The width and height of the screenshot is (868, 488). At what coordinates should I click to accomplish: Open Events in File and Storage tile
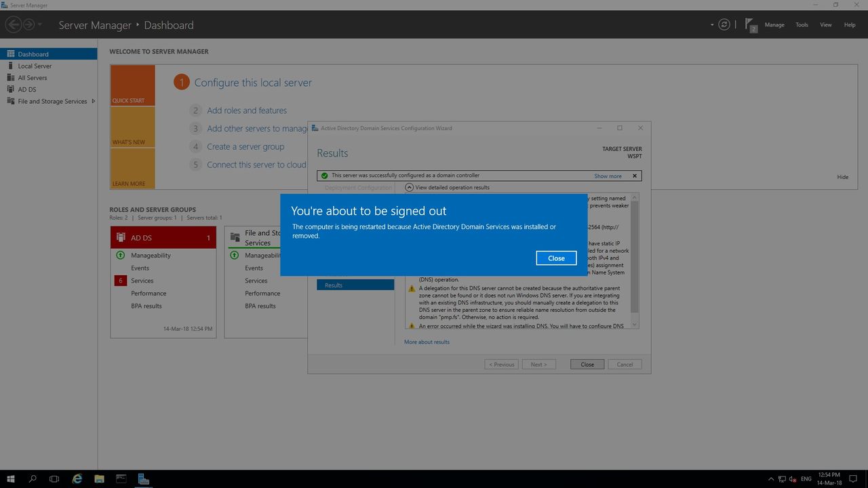point(254,268)
